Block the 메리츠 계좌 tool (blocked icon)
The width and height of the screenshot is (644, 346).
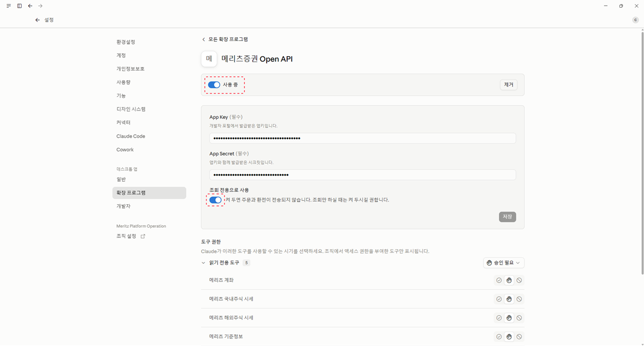[x=519, y=280]
